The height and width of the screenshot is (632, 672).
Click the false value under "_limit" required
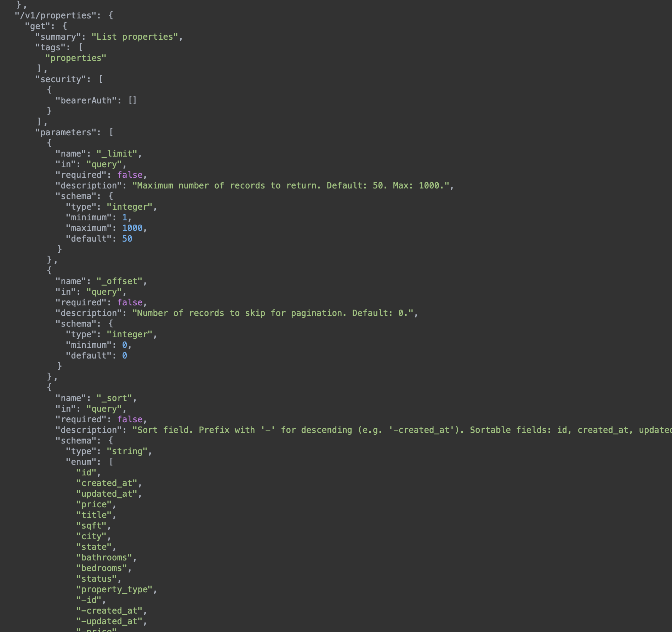click(130, 175)
